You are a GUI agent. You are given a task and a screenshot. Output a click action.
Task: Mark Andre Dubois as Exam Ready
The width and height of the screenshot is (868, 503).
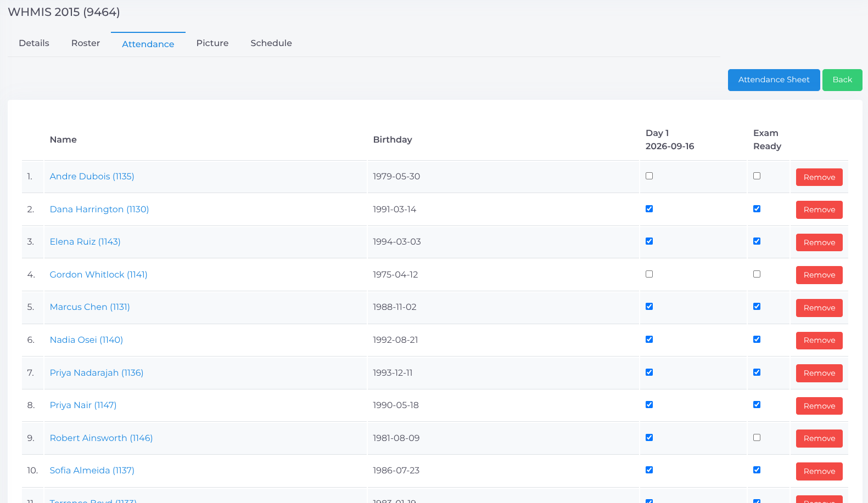(x=757, y=176)
